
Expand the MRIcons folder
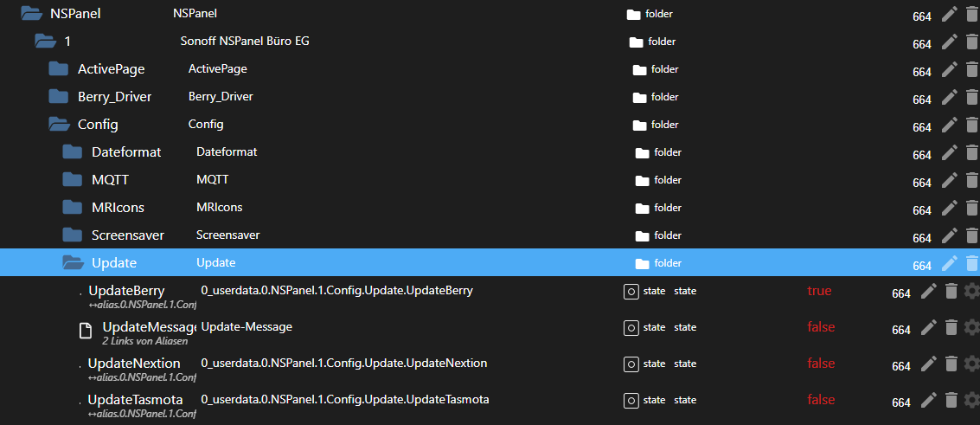(x=73, y=207)
